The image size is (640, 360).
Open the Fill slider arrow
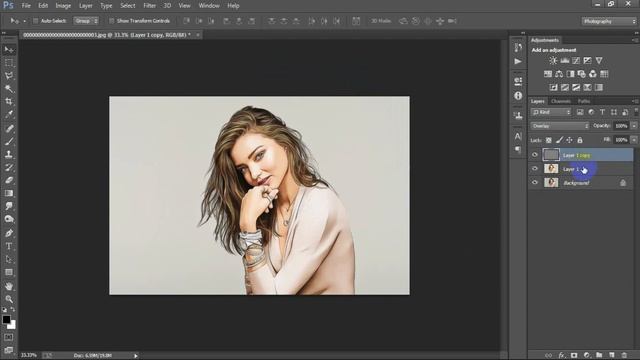(634, 140)
